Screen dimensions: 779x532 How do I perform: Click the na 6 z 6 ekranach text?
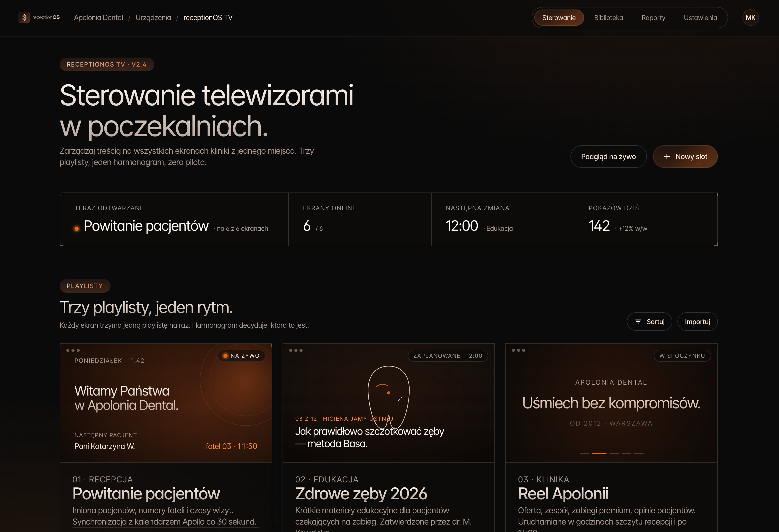(x=242, y=228)
